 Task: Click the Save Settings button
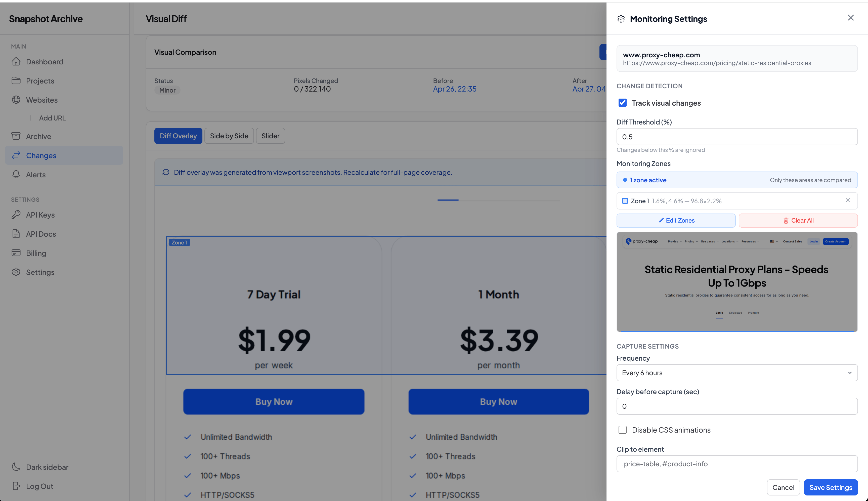coord(831,487)
